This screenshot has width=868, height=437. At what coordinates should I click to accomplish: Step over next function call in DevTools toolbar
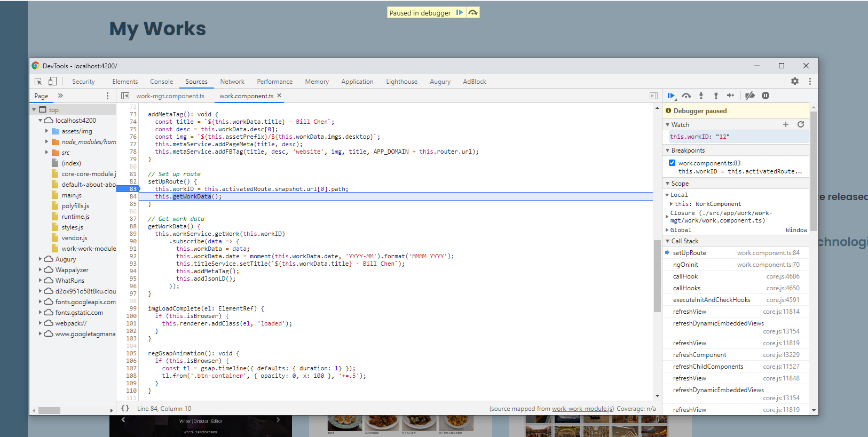[x=686, y=96]
